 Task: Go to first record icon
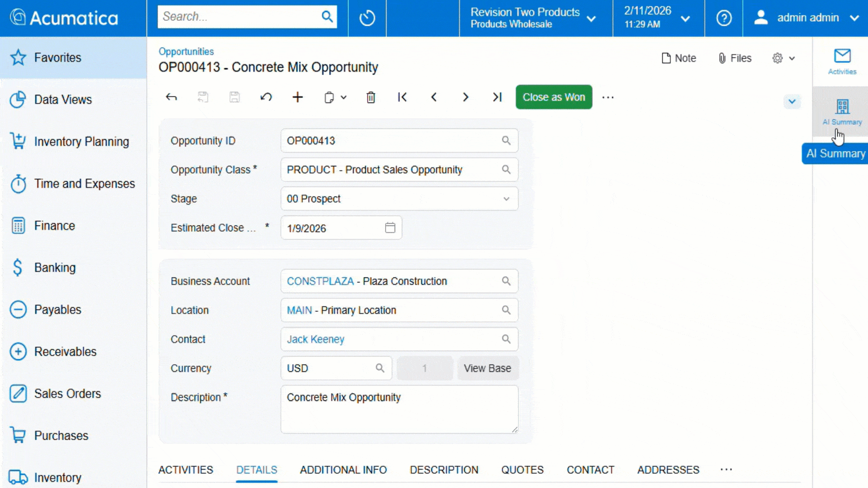pyautogui.click(x=402, y=97)
